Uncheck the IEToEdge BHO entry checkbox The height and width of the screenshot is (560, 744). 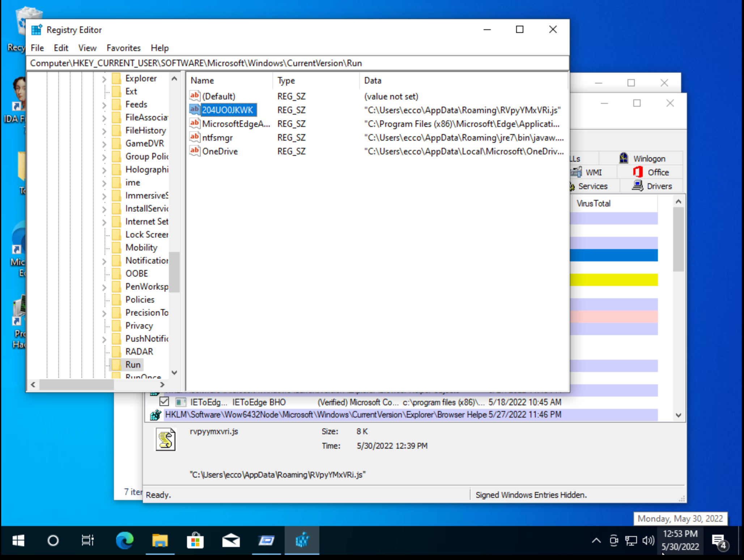coord(164,401)
